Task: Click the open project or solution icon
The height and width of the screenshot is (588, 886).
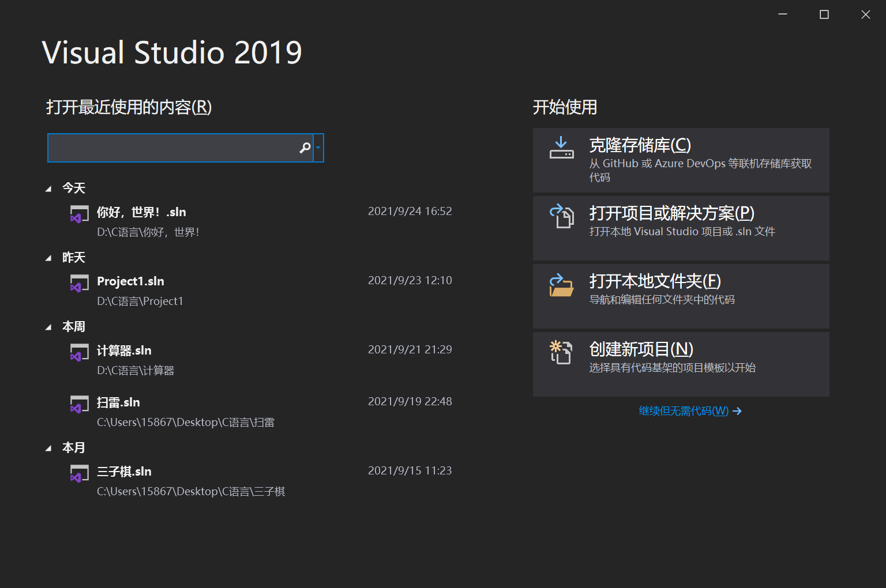Action: (561, 216)
